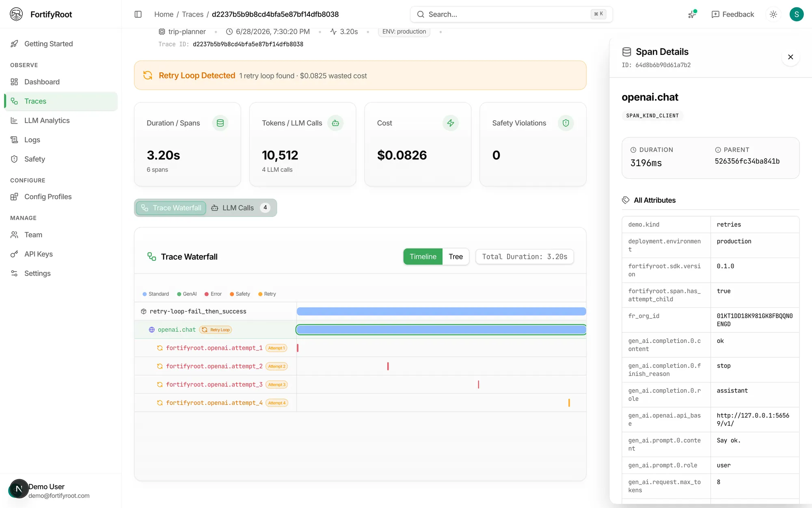Select fortifyroot.openai.attempt_2 span row
Image resolution: width=812 pixels, height=508 pixels.
point(360,366)
